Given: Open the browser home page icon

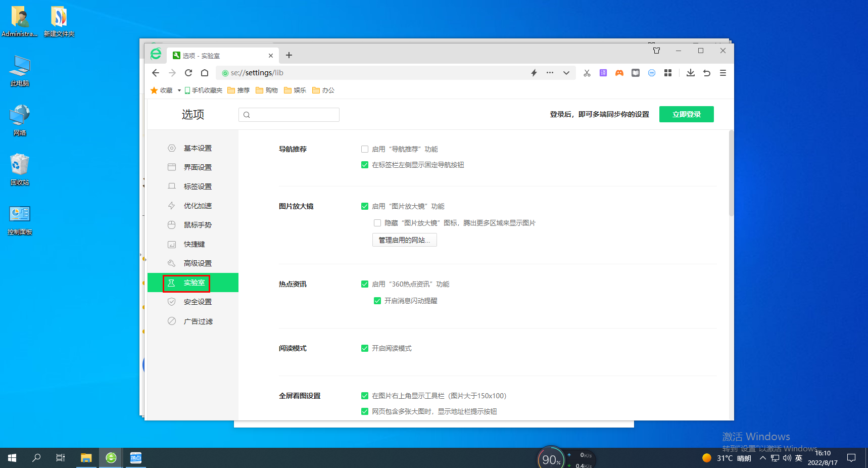Looking at the screenshot, I should [205, 73].
